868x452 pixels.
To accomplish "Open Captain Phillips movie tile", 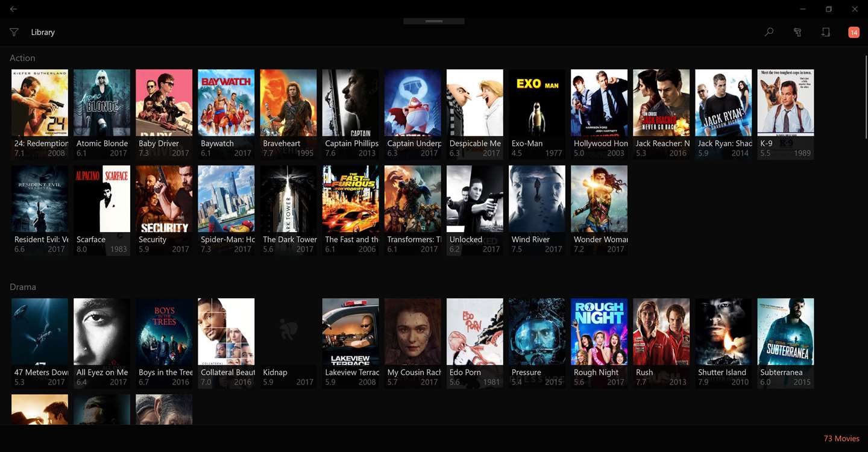I will [x=350, y=115].
